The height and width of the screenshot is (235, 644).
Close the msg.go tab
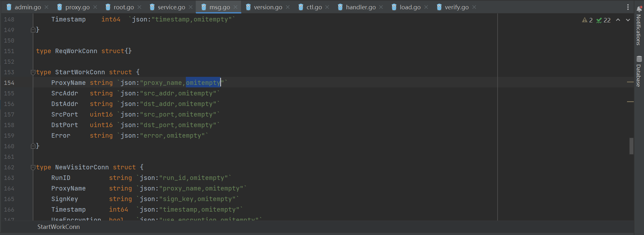(x=235, y=7)
